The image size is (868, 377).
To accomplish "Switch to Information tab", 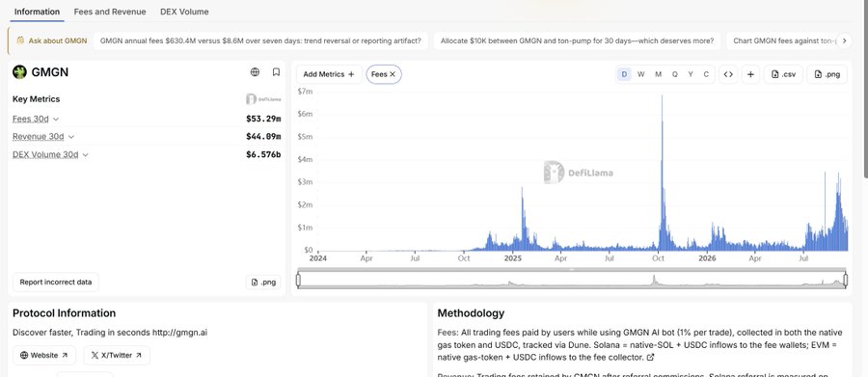I will (37, 12).
